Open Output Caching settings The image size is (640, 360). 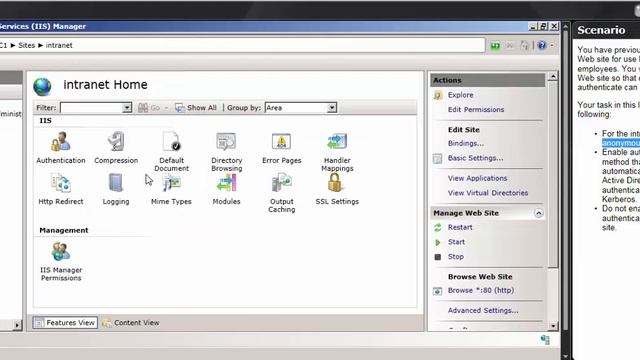282,193
